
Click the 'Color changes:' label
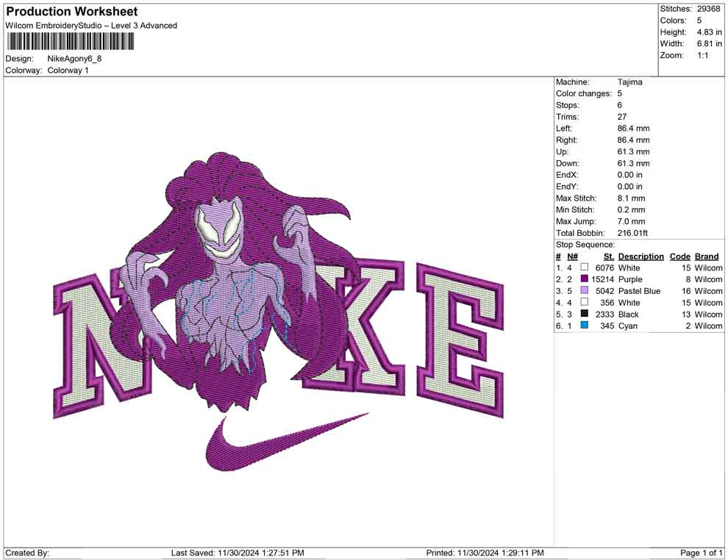(584, 93)
